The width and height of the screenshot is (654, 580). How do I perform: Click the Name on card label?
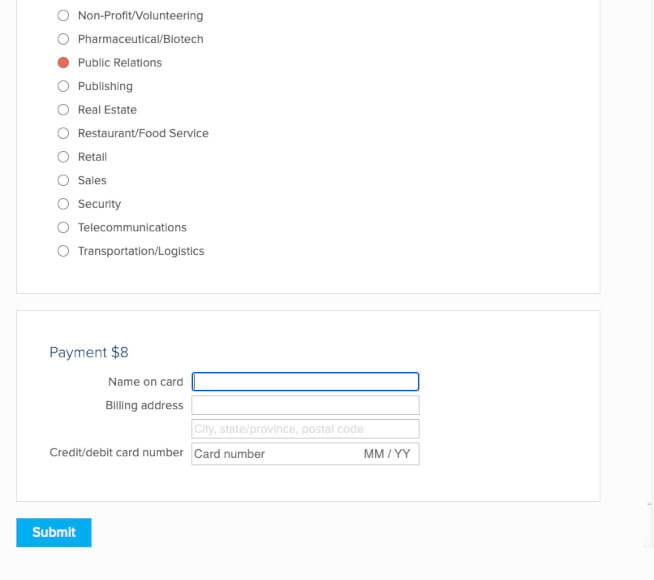[x=146, y=382]
